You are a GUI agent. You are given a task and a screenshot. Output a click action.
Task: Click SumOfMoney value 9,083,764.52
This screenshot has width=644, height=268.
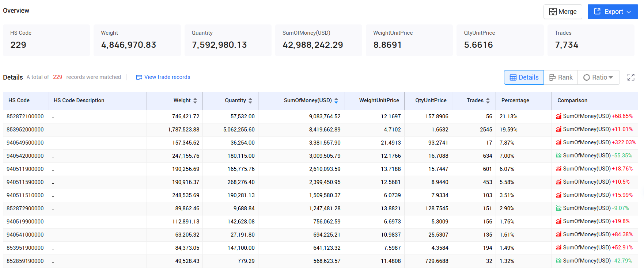(325, 116)
